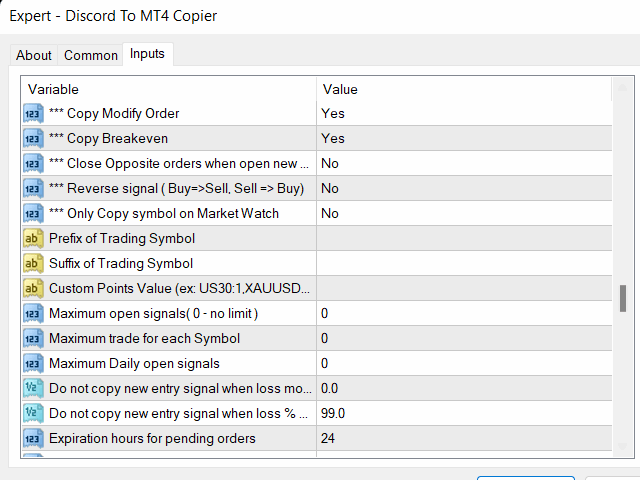
Task: Edit the Custom Points Value field
Action: click(x=464, y=289)
